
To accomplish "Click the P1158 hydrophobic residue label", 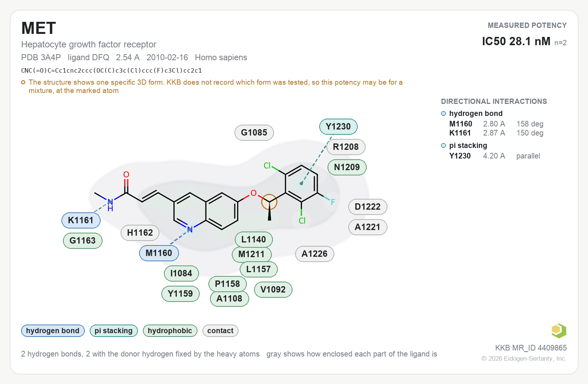I will tap(228, 284).
